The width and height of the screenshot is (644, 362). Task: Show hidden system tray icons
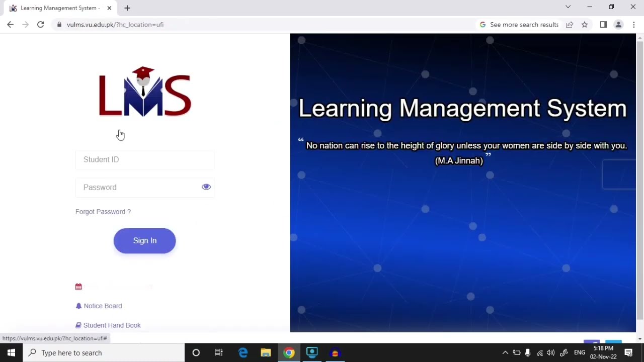tap(505, 353)
